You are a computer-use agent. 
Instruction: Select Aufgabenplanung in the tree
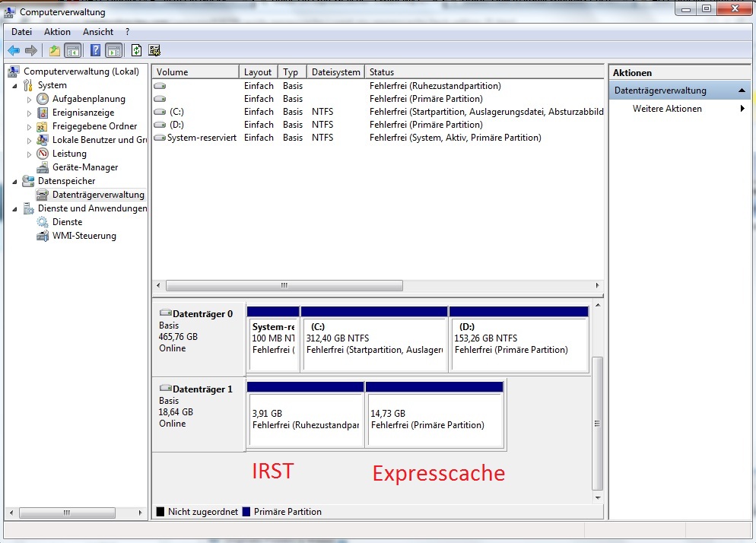[89, 99]
